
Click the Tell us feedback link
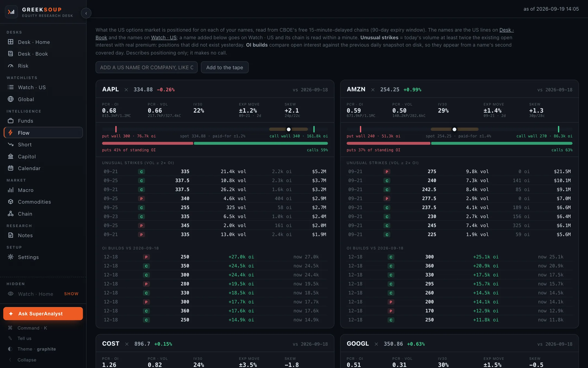[x=24, y=338]
